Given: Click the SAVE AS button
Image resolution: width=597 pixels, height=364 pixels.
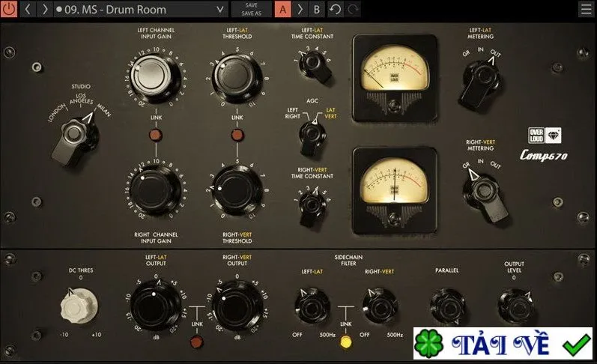Looking at the screenshot, I should (x=251, y=13).
